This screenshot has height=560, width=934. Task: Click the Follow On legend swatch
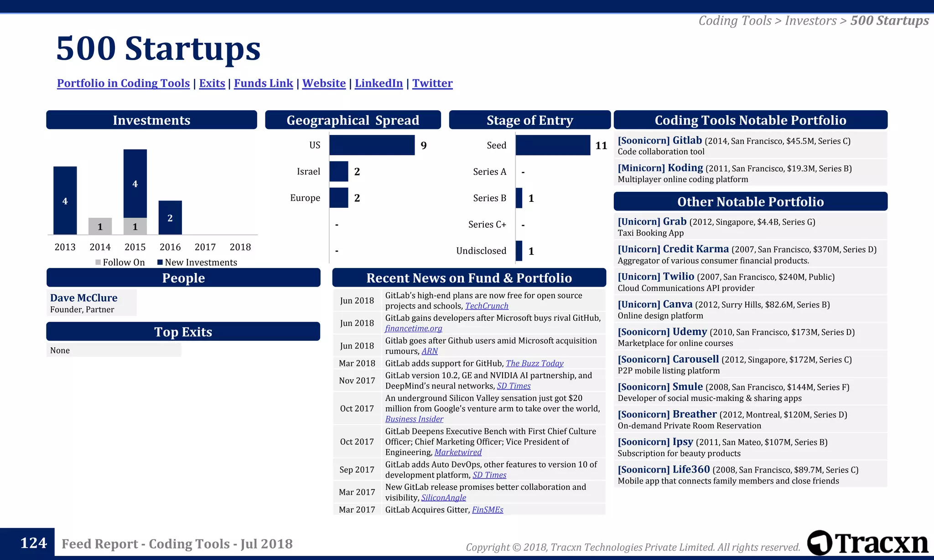98,262
